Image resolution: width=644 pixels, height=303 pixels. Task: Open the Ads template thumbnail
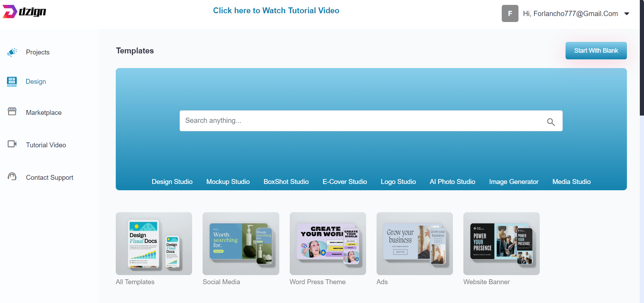click(415, 244)
